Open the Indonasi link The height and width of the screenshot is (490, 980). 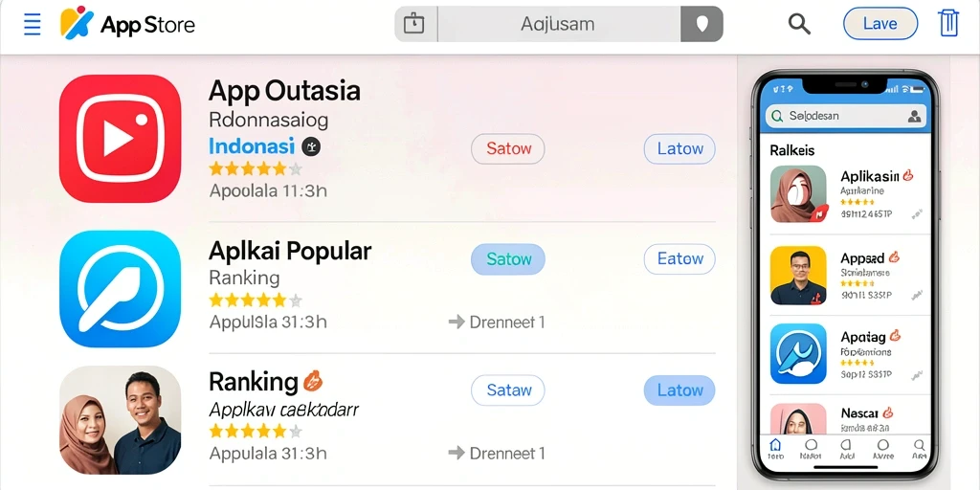[x=252, y=146]
